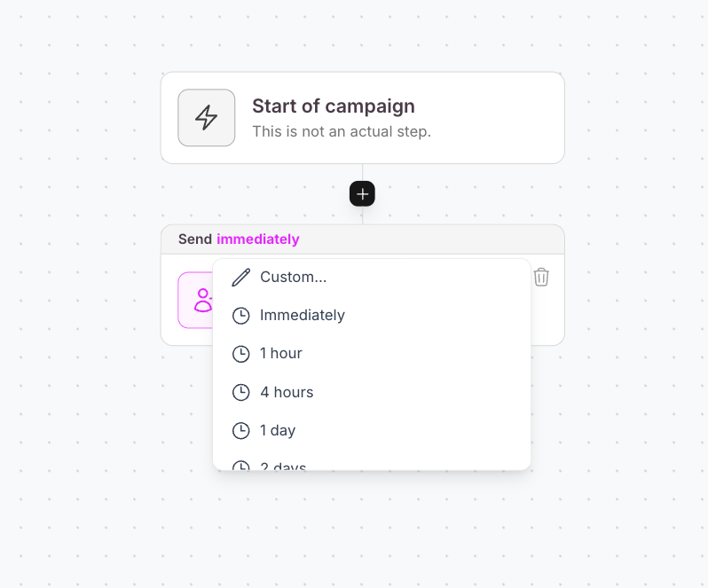Viewport: 708px width, 588px height.
Task: Select Immediately from the delay list
Action: 302,316
